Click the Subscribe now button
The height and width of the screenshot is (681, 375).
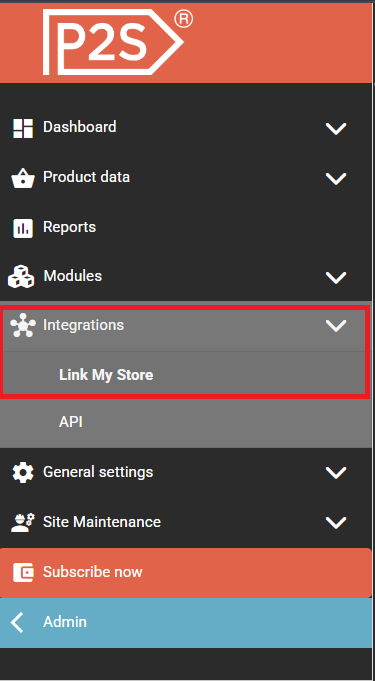pos(186,573)
